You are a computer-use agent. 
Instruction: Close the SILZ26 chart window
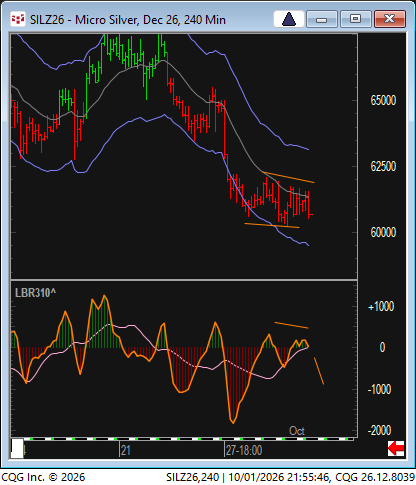[x=390, y=19]
